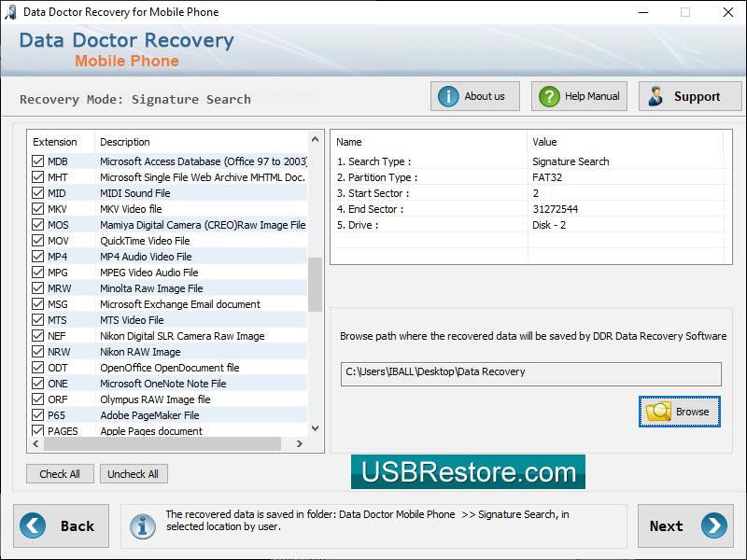This screenshot has width=747, height=560.
Task: Select the recovery save path field
Action: [529, 374]
